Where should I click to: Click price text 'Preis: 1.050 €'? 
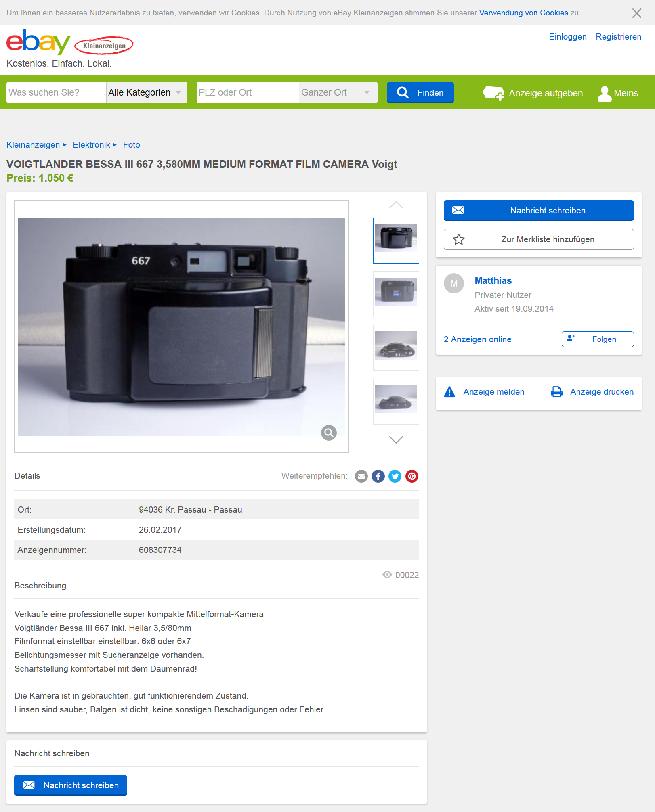40,178
